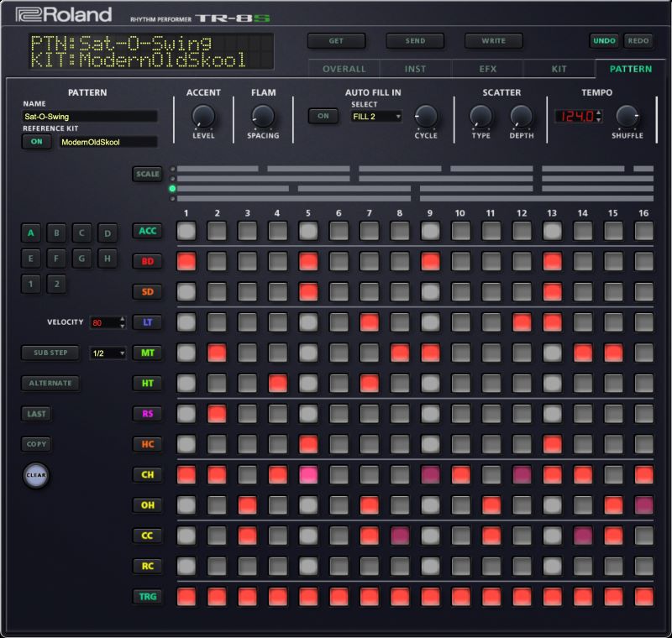This screenshot has height=638, width=672.
Task: Toggle the Auto Fill In ON switch
Action: coord(323,116)
